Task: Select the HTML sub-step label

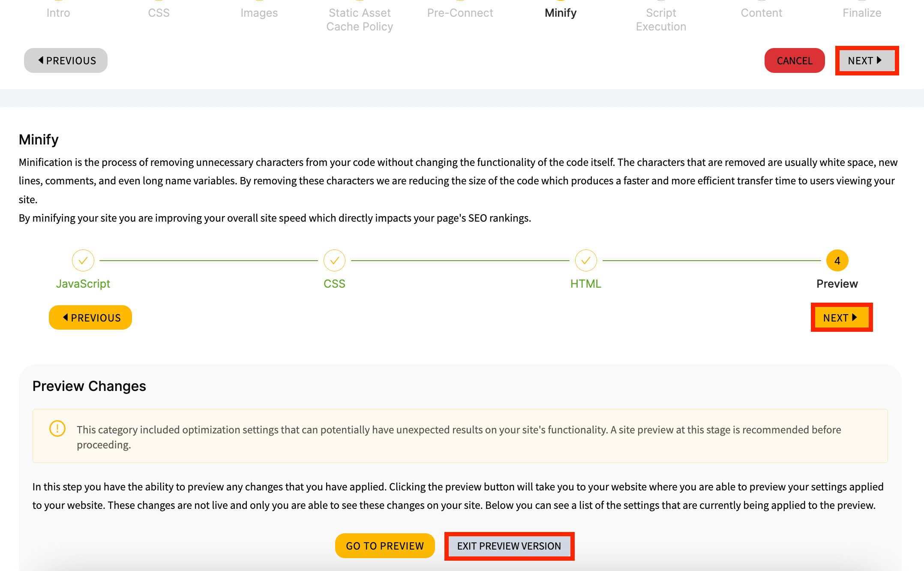Action: [x=586, y=284]
